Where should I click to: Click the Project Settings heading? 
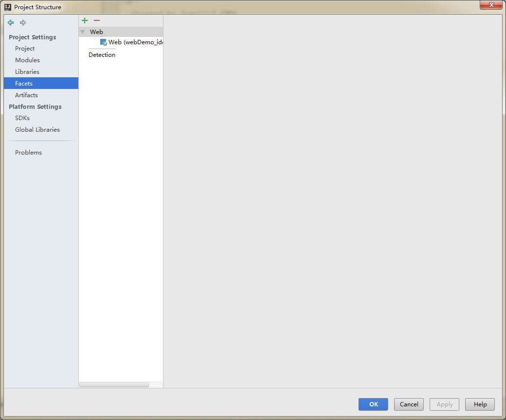tap(33, 37)
